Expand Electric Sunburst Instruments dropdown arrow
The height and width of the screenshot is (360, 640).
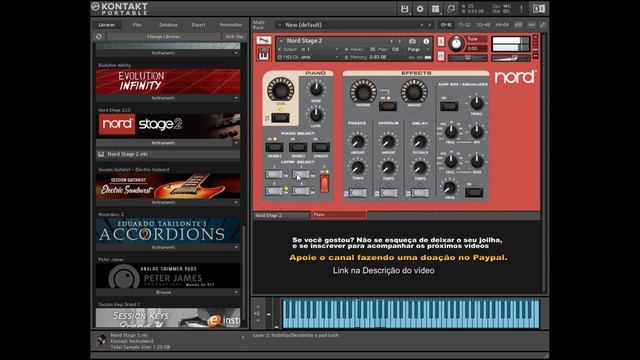tap(236, 202)
